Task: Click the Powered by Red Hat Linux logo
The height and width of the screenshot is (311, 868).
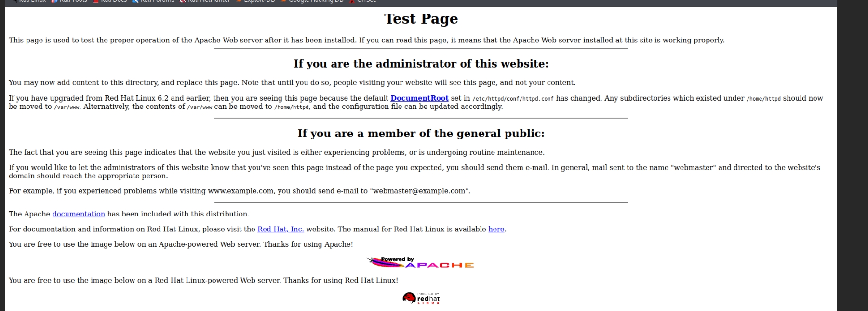Action: tap(421, 298)
